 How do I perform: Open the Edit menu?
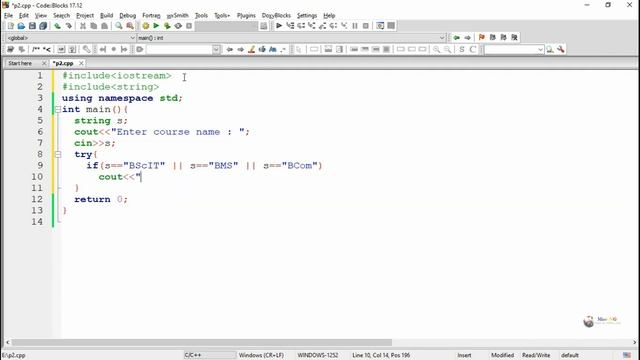click(x=24, y=16)
